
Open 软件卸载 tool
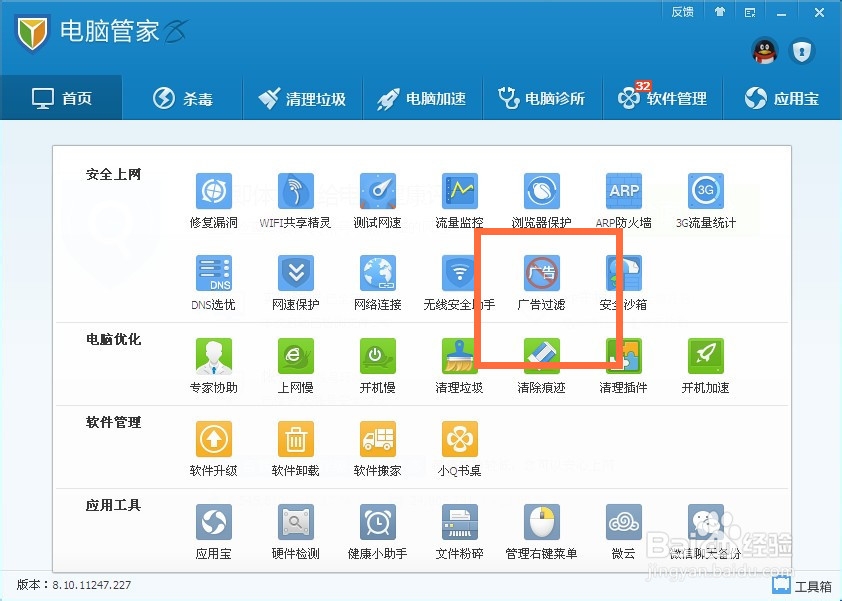point(295,449)
